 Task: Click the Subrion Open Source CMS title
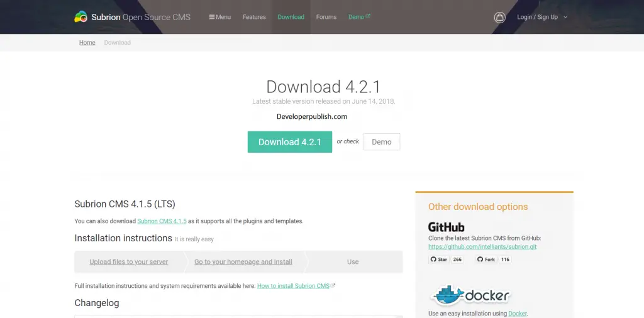pyautogui.click(x=141, y=17)
